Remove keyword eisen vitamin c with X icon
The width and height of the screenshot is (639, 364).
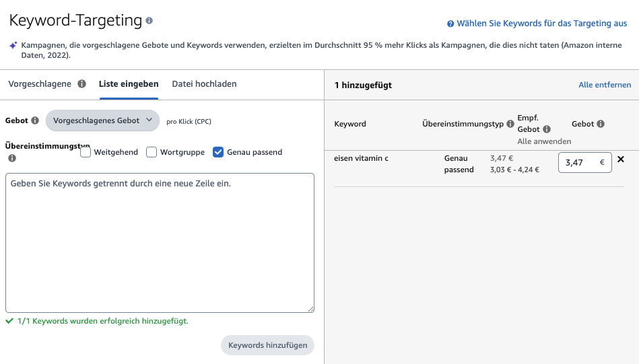(x=621, y=159)
